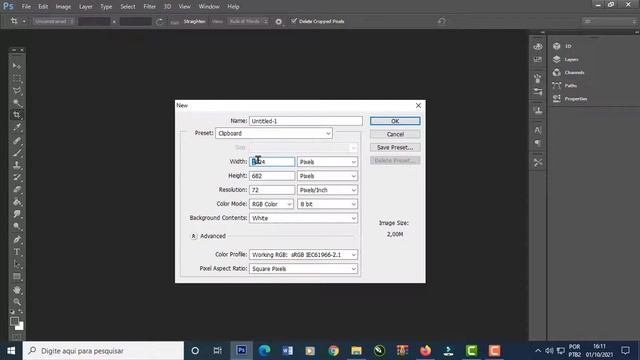Click the Resolution field showing 72
The height and width of the screenshot is (360, 640).
tap(272, 190)
